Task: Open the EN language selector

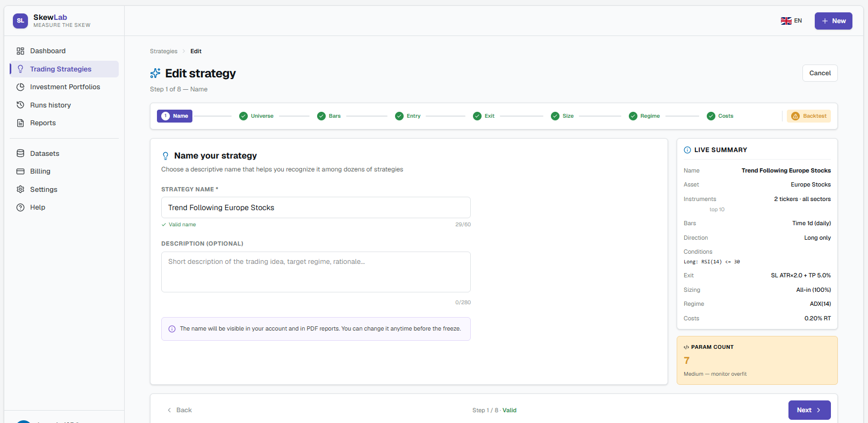Action: pos(791,21)
